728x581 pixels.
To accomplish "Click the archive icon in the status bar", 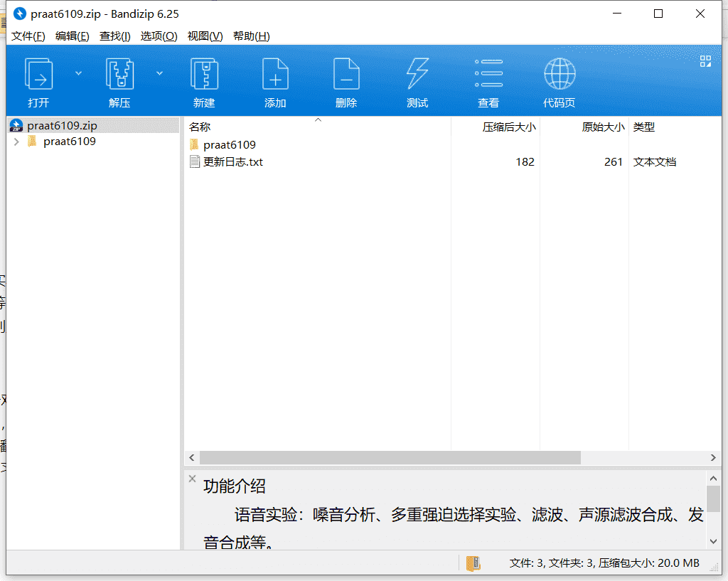I will pos(473,563).
